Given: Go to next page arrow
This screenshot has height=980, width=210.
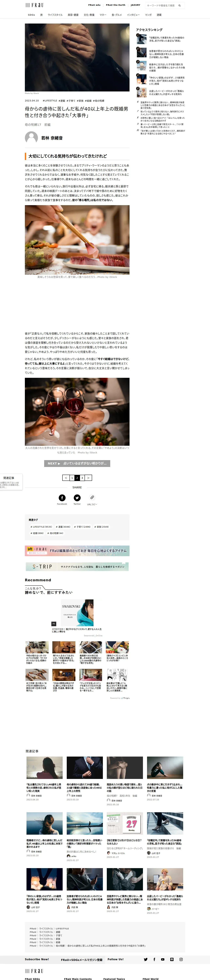Looking at the screenshot, I should pos(88,478).
